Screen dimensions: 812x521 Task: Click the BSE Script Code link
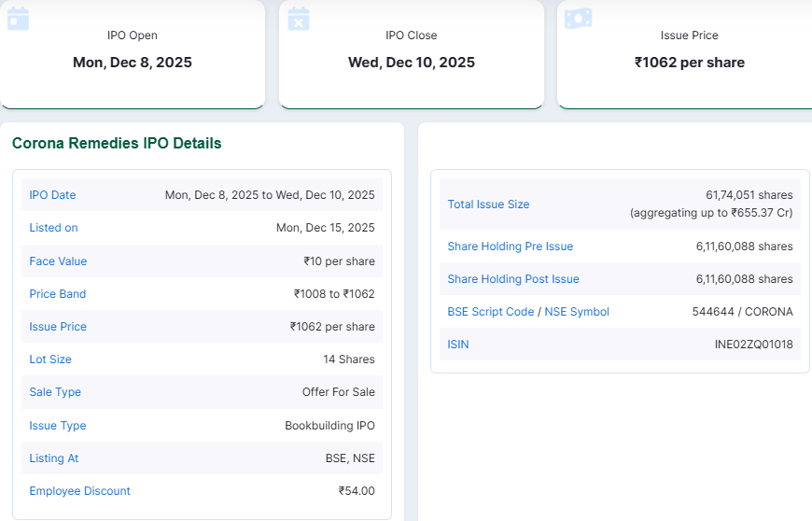coord(490,312)
